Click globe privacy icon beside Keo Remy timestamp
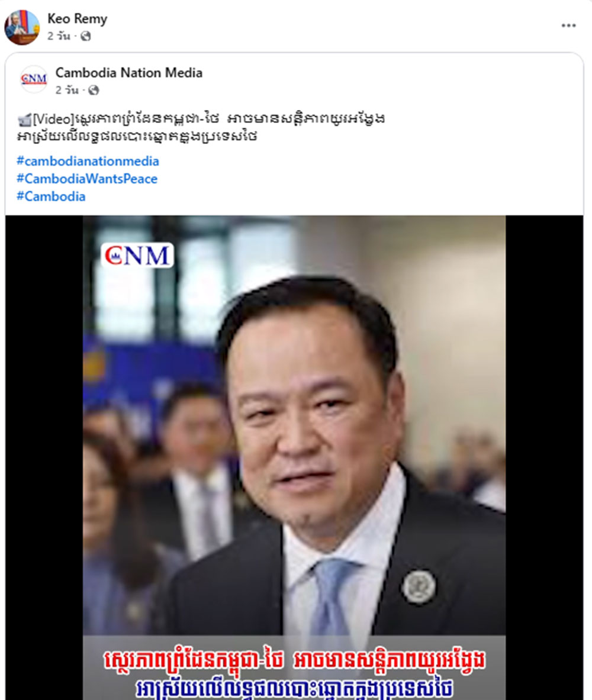592x700 pixels. [x=85, y=36]
